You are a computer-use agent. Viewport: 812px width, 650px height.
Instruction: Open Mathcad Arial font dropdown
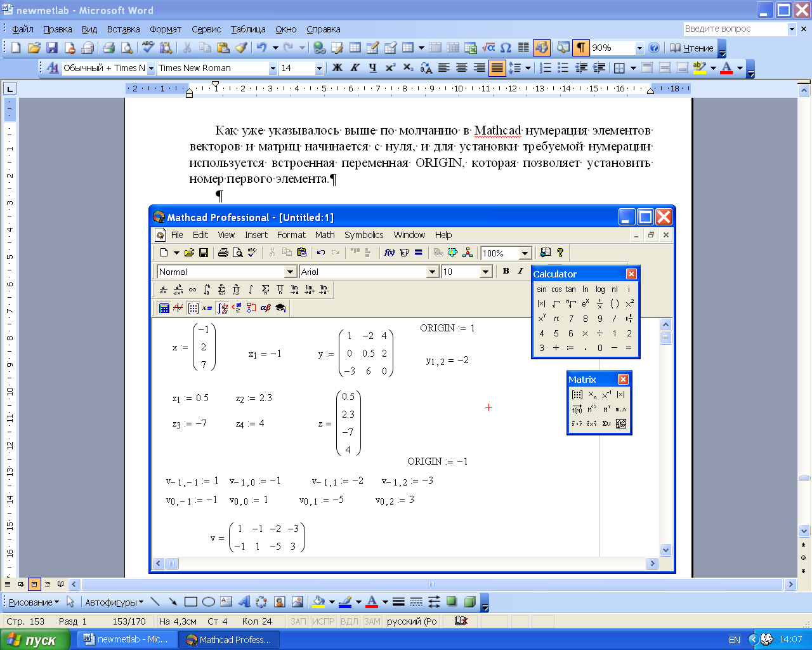click(433, 272)
